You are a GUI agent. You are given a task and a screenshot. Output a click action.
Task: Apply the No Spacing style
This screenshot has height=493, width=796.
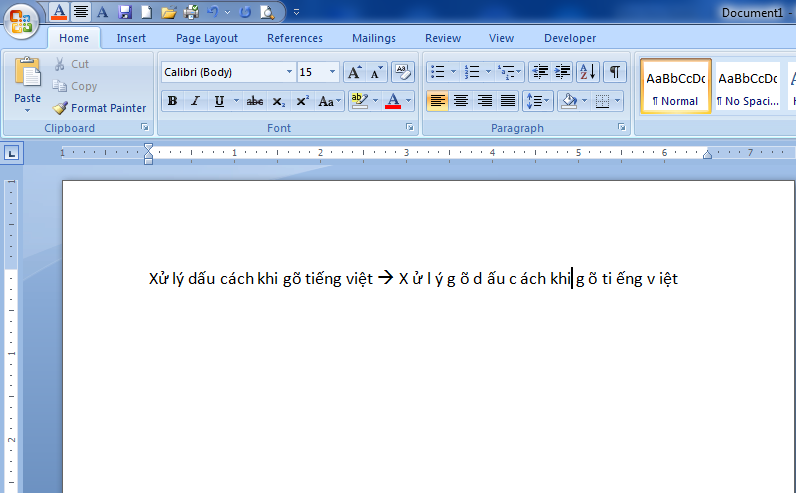coord(747,86)
